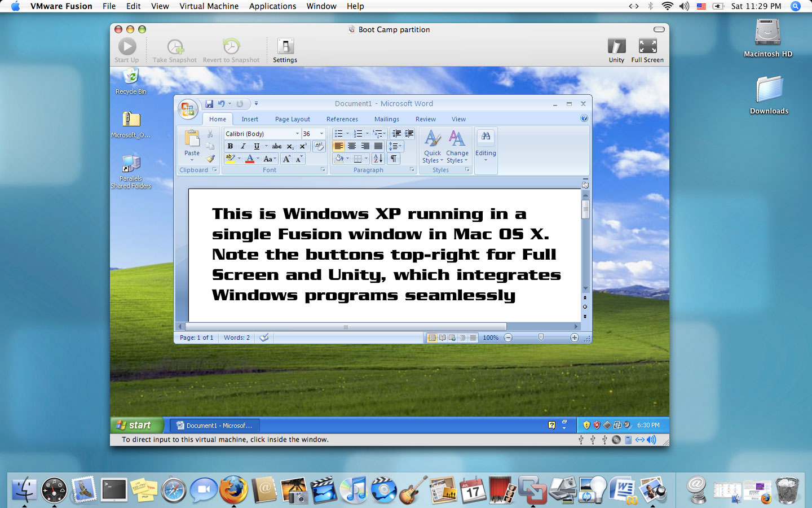Open the font size 36 dropdown

point(322,134)
